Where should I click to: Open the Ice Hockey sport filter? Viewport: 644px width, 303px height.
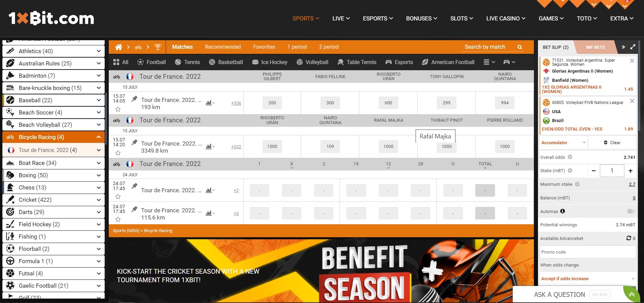[x=270, y=62]
